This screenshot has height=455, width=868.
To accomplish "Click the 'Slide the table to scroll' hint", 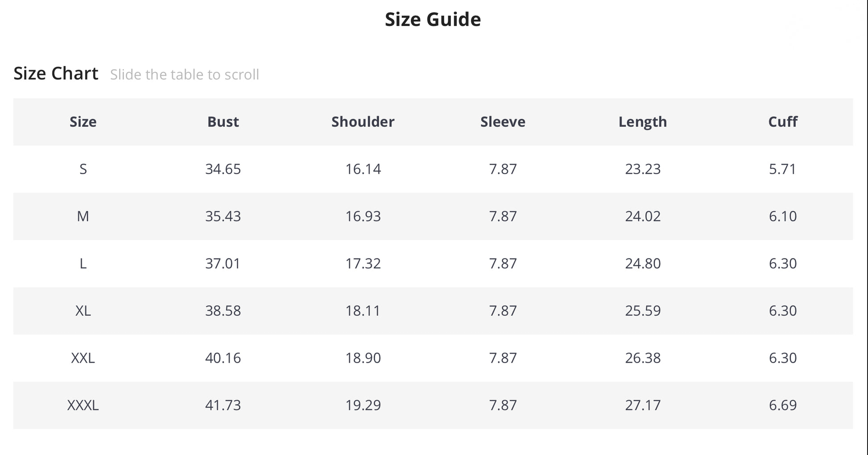I will click(x=184, y=75).
